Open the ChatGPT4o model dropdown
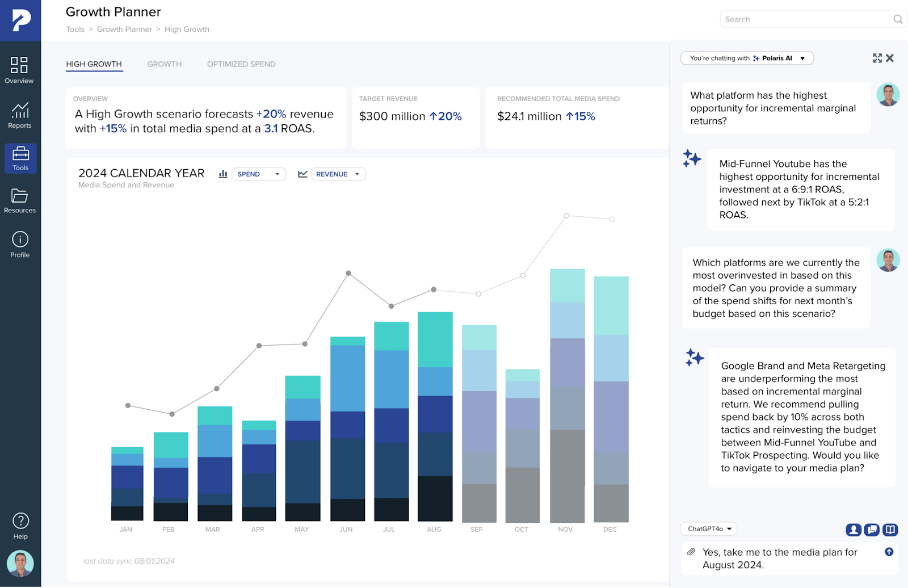 tap(708, 528)
